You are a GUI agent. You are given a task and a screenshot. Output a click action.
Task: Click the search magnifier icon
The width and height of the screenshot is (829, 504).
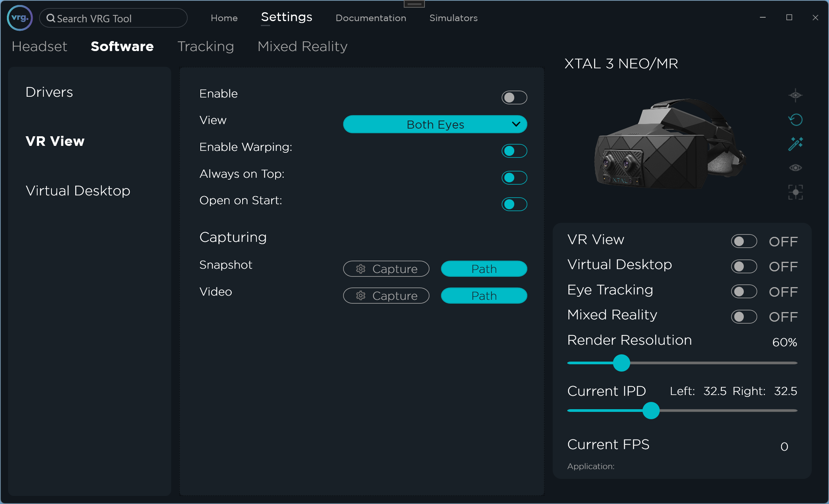[x=51, y=18]
